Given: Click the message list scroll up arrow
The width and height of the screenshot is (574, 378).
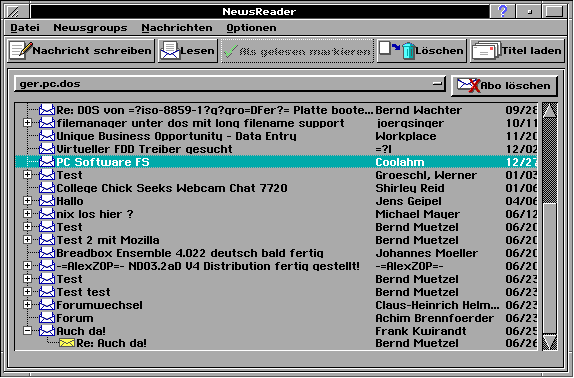Looking at the screenshot, I should 550,111.
